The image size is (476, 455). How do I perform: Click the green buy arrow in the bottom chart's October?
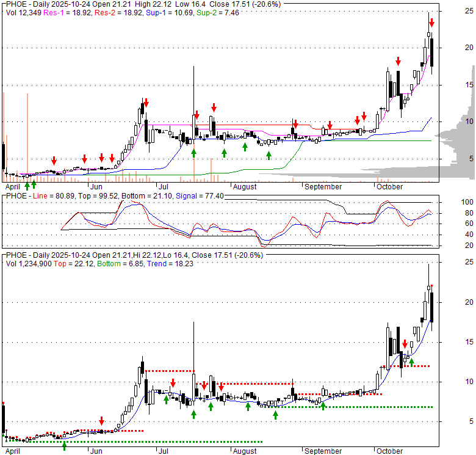click(411, 362)
